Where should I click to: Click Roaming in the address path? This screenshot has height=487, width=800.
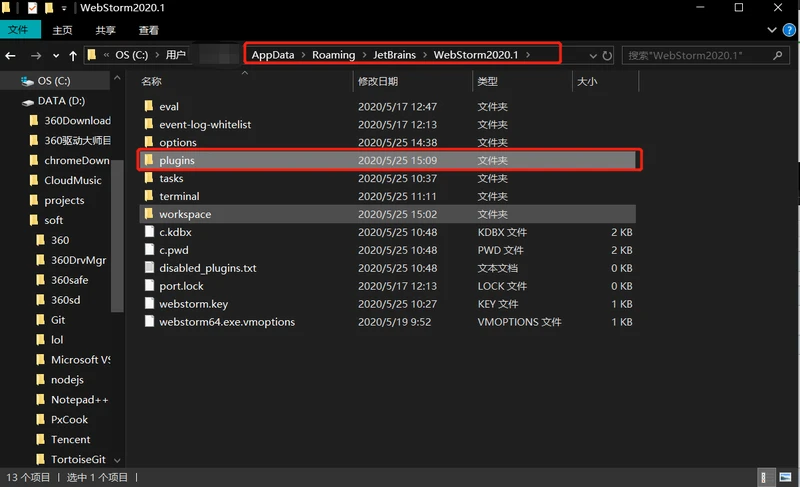(x=334, y=55)
